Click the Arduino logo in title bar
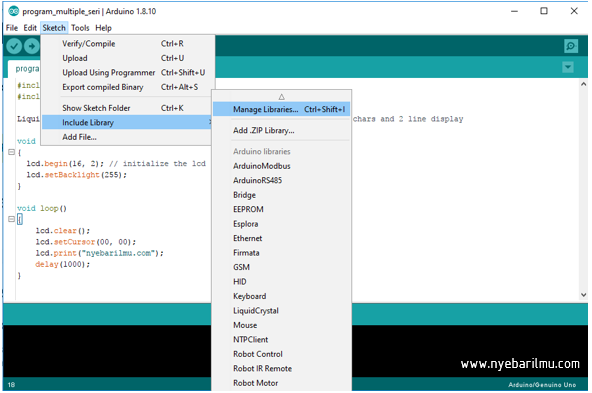The image size is (592, 393). coord(14,11)
